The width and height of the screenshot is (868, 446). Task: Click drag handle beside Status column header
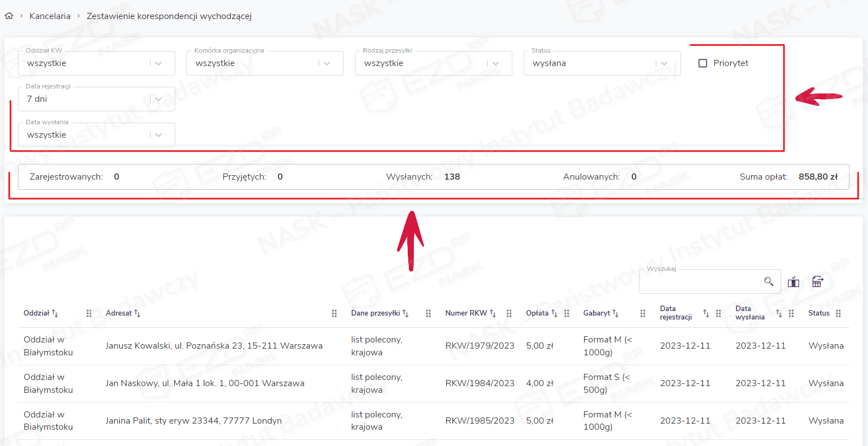838,313
